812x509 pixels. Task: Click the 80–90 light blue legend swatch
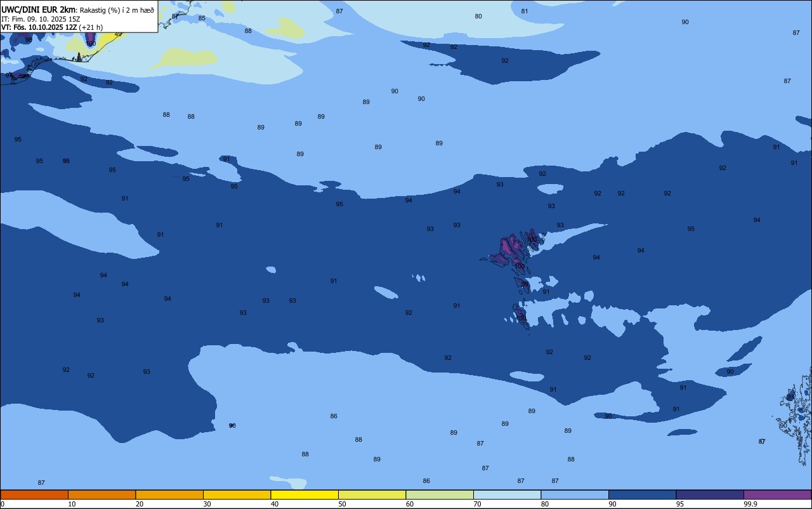tap(575, 494)
